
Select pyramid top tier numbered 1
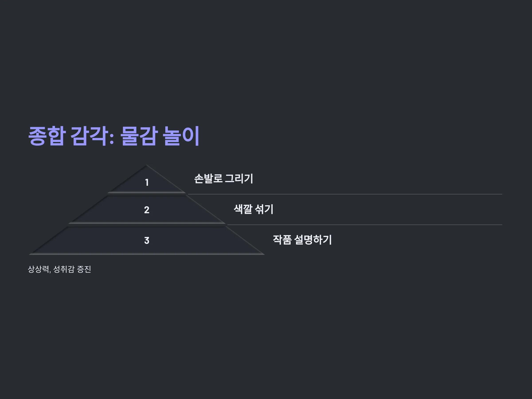[x=147, y=179]
